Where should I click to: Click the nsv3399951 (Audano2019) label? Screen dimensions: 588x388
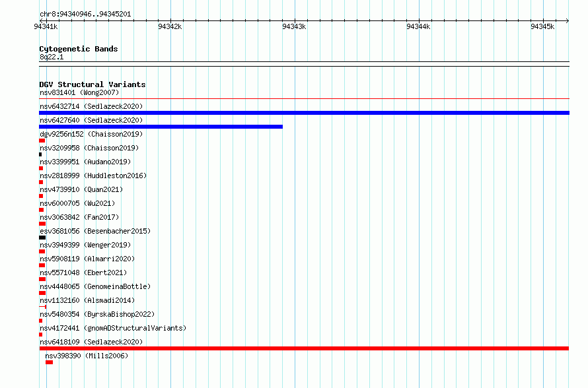[85, 162]
